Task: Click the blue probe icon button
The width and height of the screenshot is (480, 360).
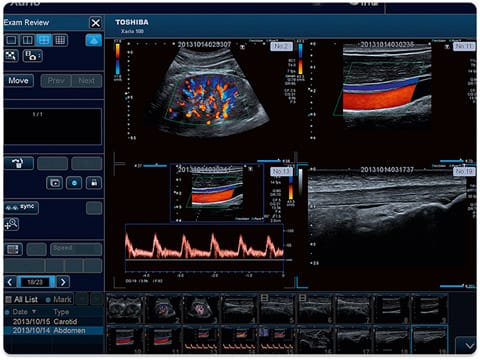Action: click(94, 40)
